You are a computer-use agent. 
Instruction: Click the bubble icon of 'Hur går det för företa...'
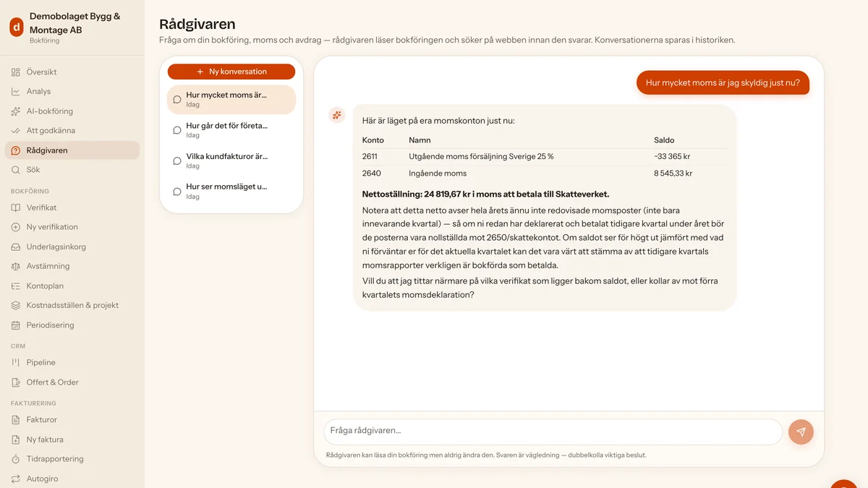(177, 130)
